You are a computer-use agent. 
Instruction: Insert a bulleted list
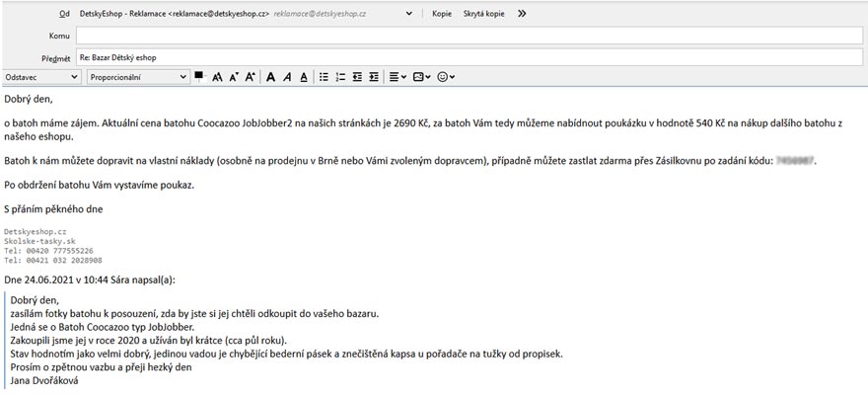click(323, 76)
